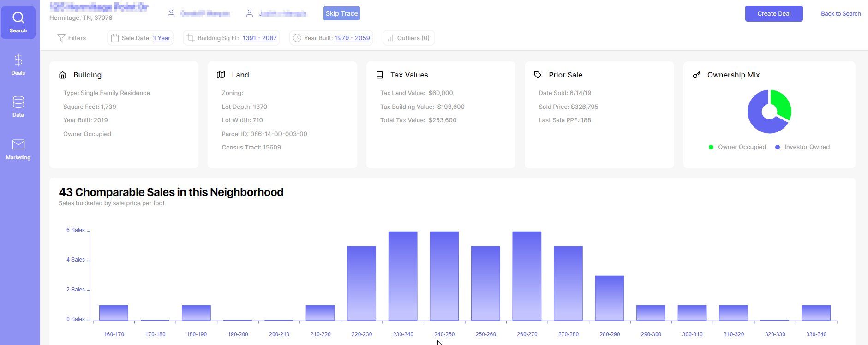Click the calendar icon beside Sale Date
The image size is (868, 345).
(115, 38)
